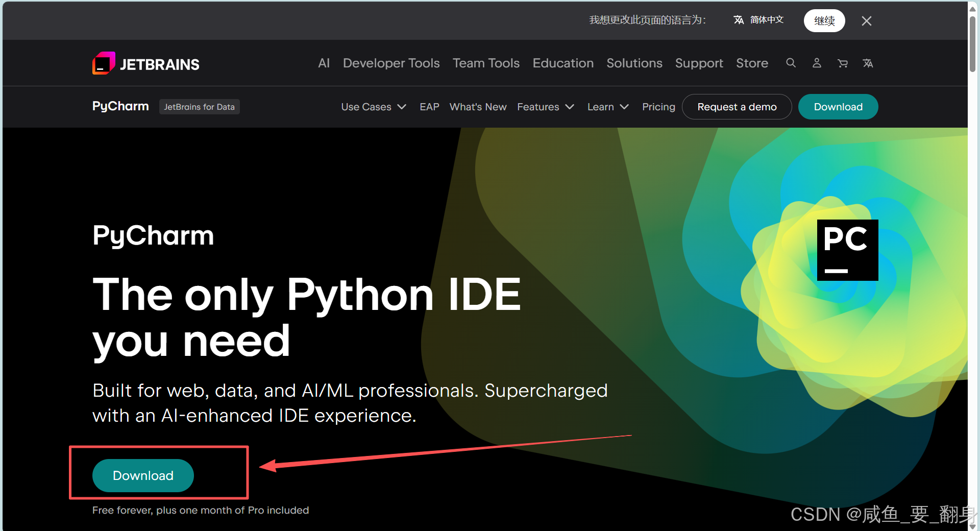
Task: Click the 继续 continue button
Action: pyautogui.click(x=824, y=21)
